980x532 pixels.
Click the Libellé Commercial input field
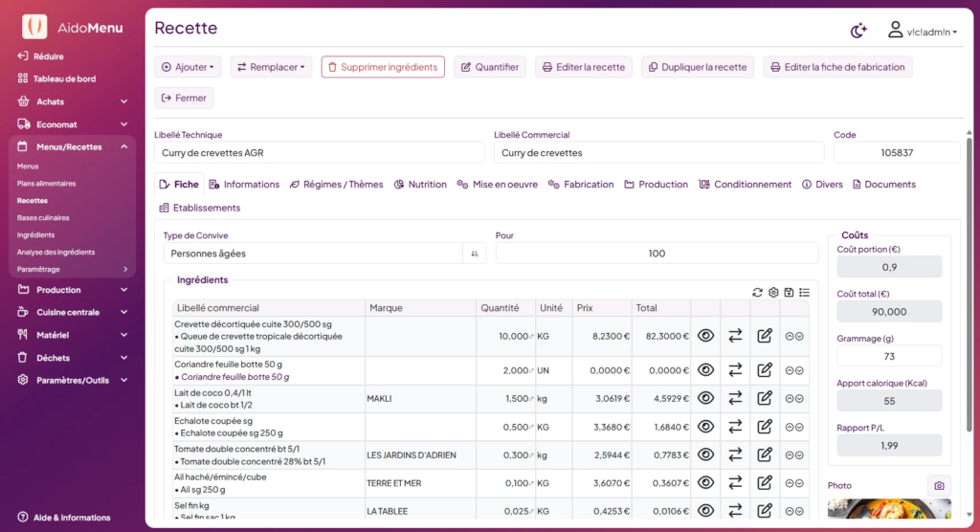[x=658, y=153]
